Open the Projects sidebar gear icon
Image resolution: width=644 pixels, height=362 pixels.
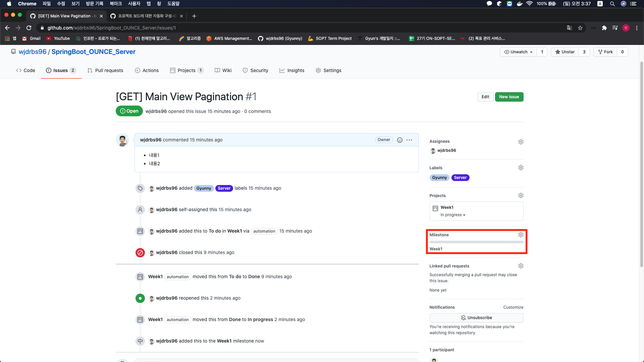(x=521, y=195)
